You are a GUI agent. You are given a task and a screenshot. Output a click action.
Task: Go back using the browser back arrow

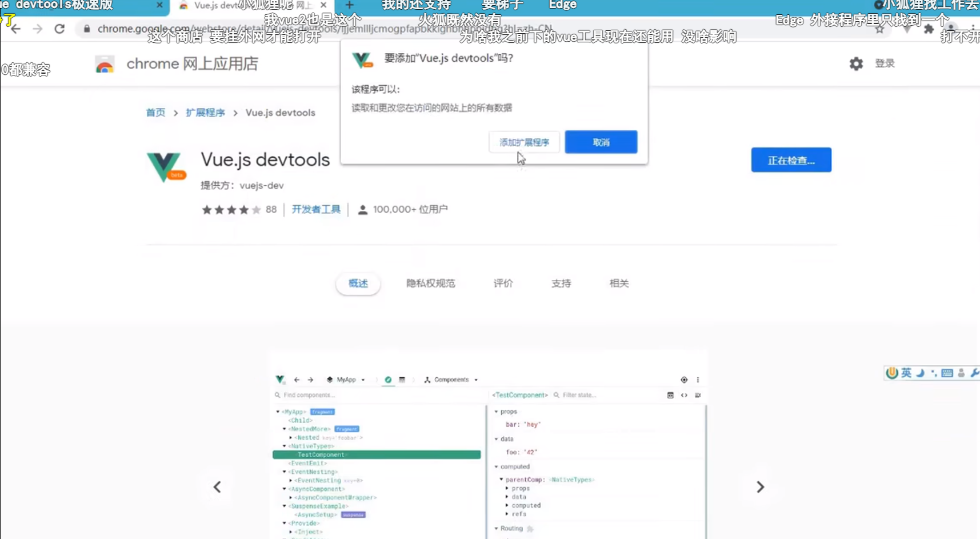point(15,29)
